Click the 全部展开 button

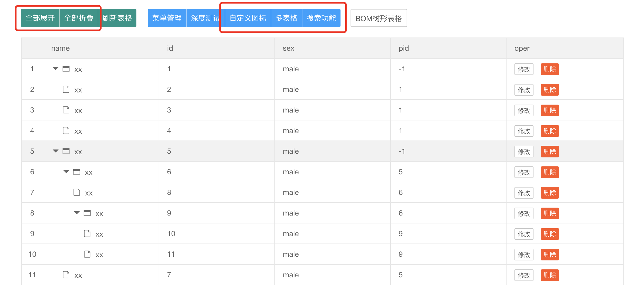coord(40,18)
